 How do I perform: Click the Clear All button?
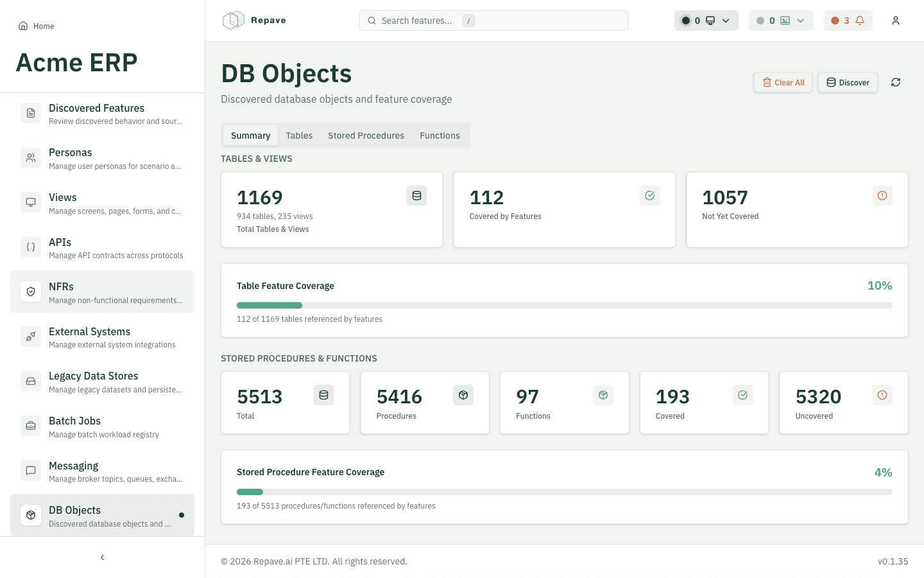(x=783, y=82)
